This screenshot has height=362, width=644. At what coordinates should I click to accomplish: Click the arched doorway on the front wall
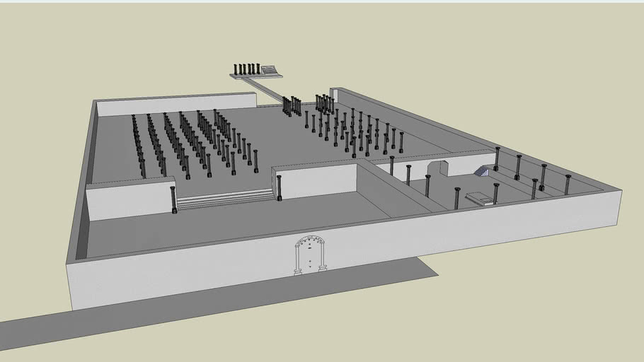[x=311, y=256]
